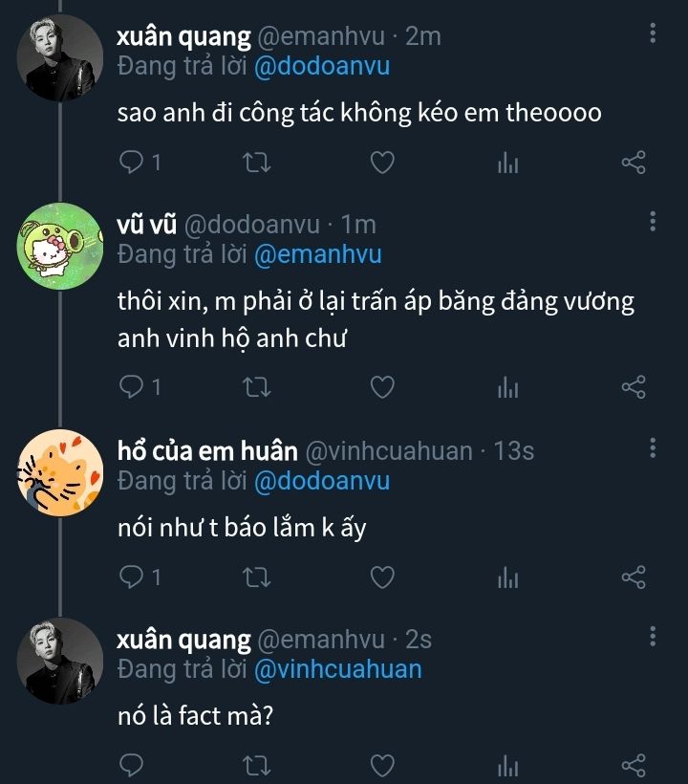This screenshot has height=784, width=688.
Task: Reply to hổ của em huân's tweet
Action: click(131, 577)
